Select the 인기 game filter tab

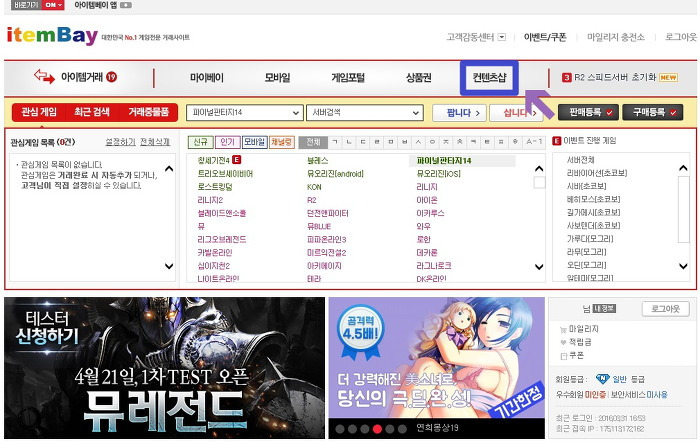pos(227,142)
